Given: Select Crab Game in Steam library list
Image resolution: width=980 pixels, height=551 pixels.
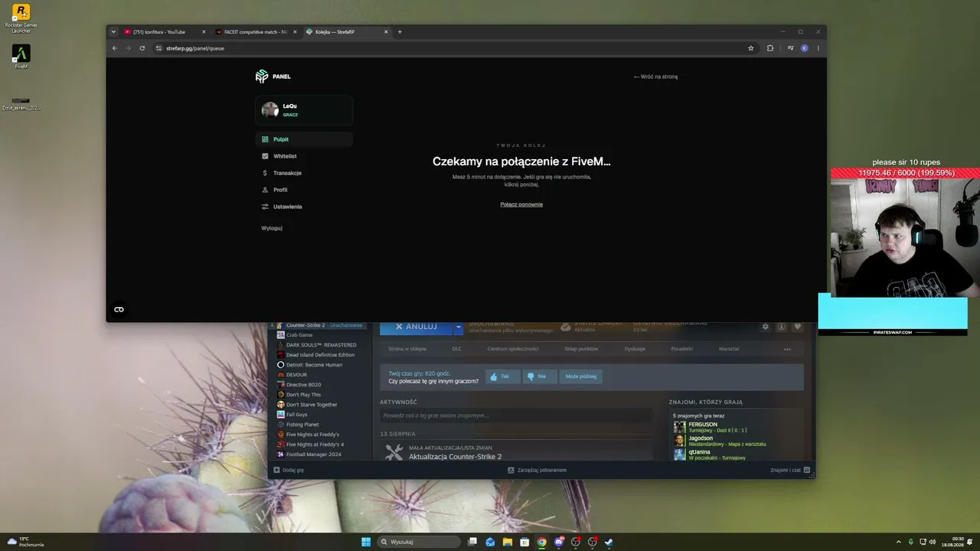Looking at the screenshot, I should [299, 335].
